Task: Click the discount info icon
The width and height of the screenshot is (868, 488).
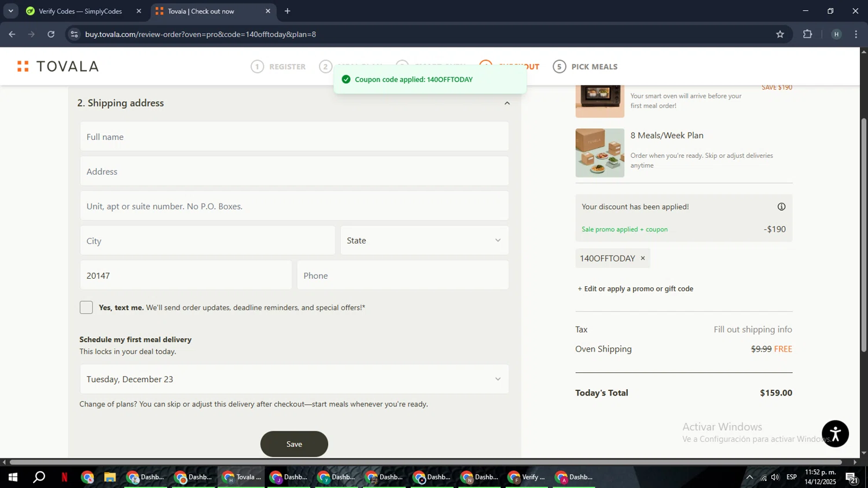Action: (x=781, y=206)
